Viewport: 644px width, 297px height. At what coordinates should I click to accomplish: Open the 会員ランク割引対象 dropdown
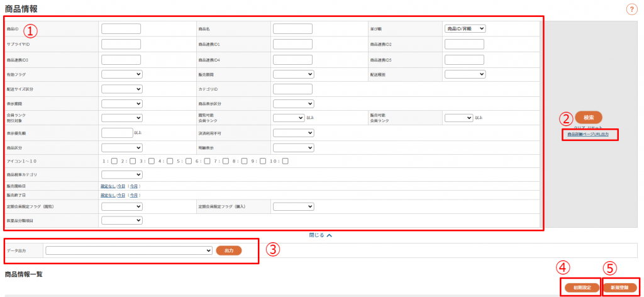coord(122,118)
